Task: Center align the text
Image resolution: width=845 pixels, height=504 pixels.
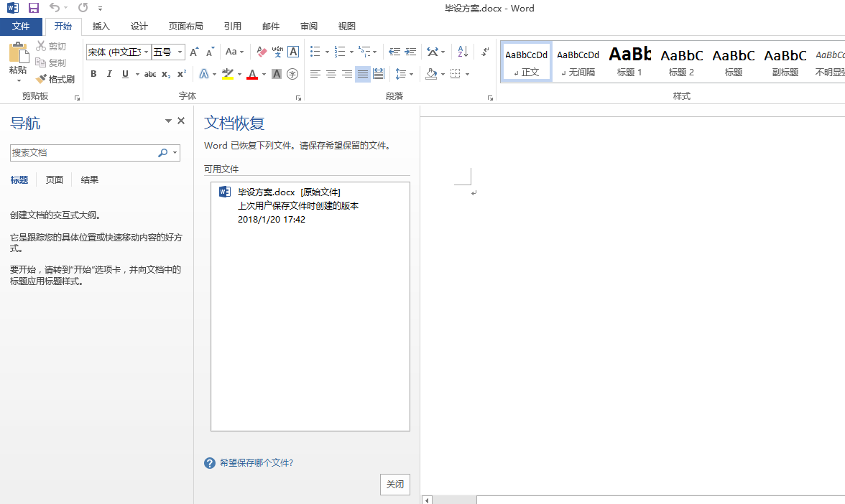Action: pos(331,74)
